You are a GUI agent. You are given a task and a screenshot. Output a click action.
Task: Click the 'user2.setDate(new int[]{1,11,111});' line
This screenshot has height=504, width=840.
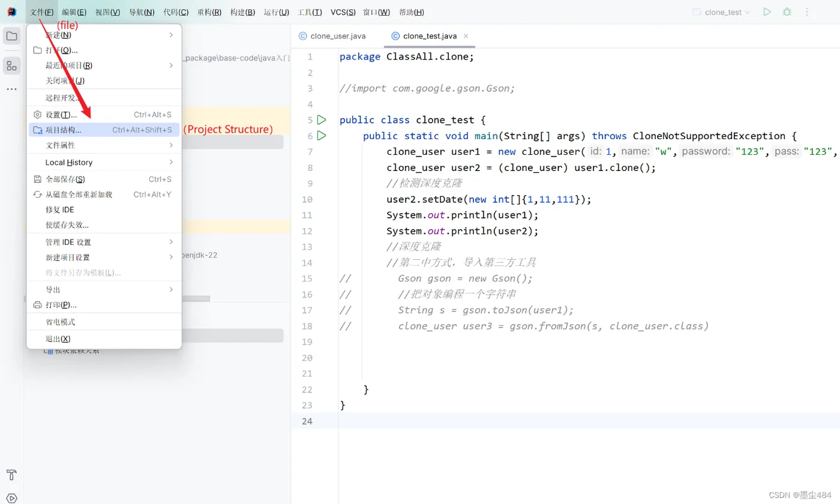(489, 199)
